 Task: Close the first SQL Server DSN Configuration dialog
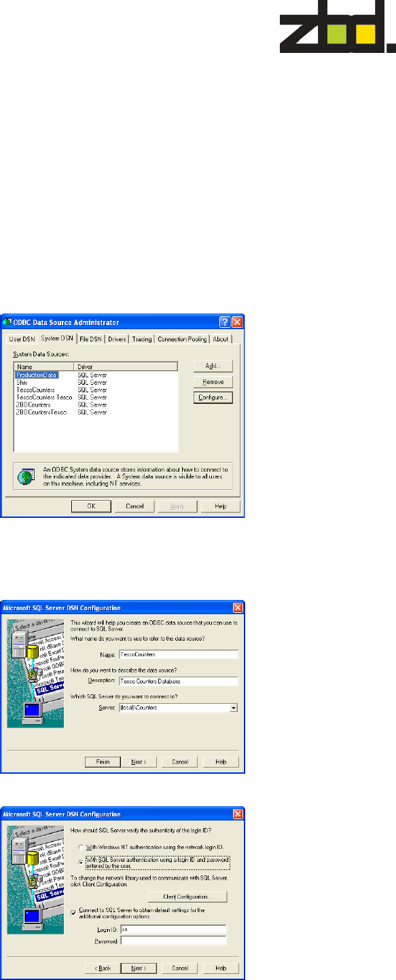coord(237,607)
